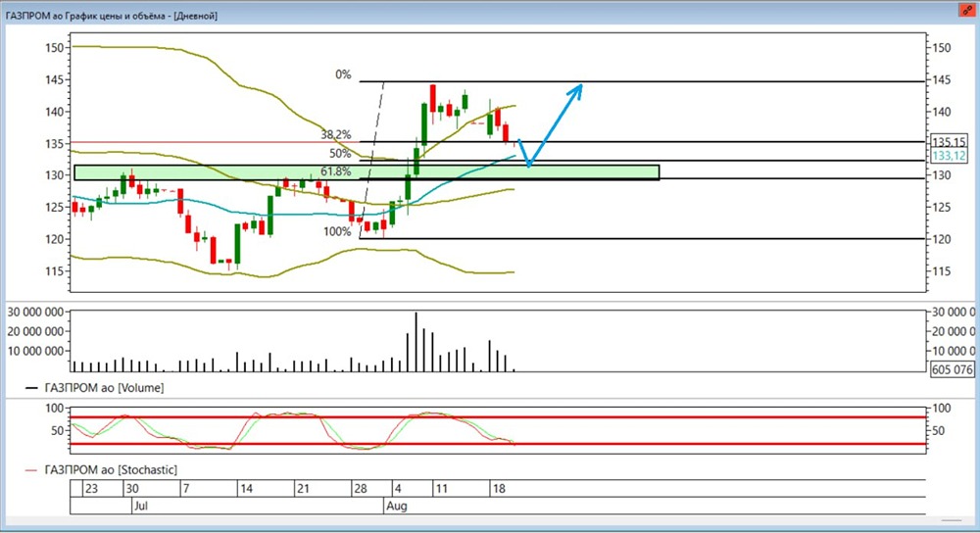Screen dimensions: 980x533
Task: Click '130' on the left price axis
Action: 54,175
